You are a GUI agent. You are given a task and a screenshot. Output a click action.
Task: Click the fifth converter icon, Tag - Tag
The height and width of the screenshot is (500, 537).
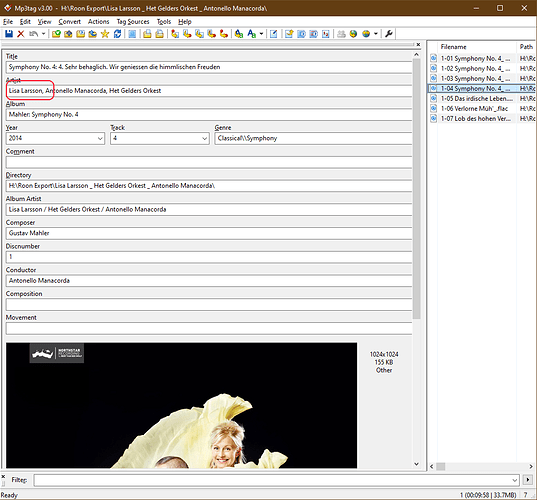coord(224,34)
